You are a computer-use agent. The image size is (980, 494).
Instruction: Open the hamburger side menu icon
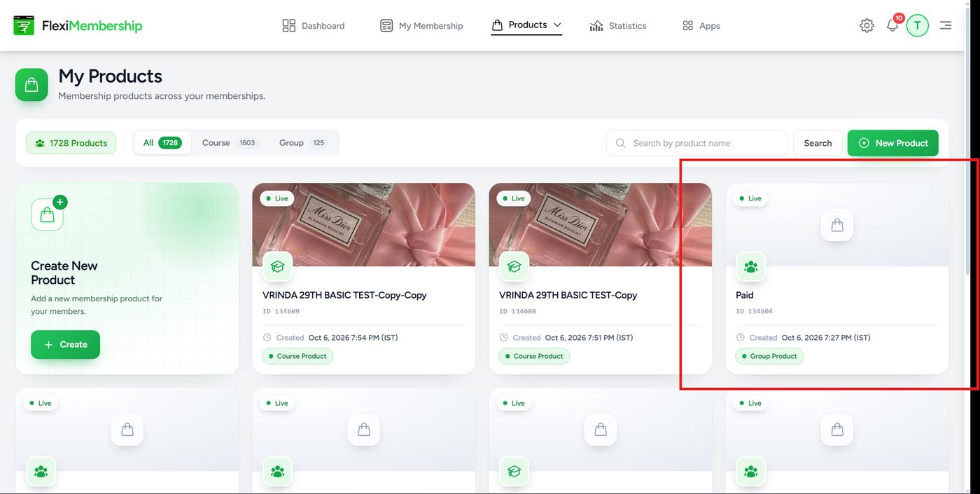click(x=946, y=26)
